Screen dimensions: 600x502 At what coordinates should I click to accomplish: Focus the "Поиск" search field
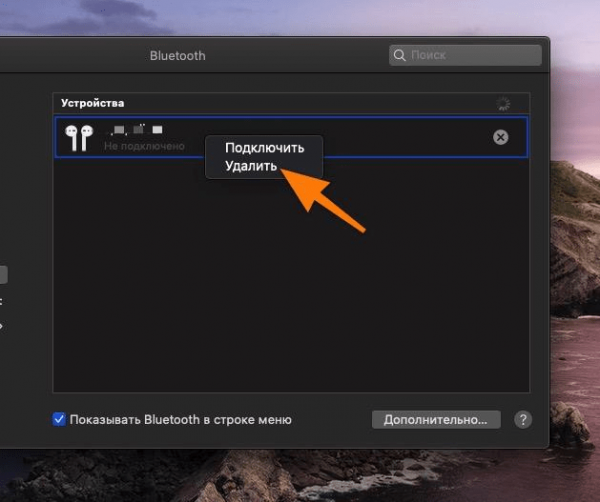coord(465,55)
